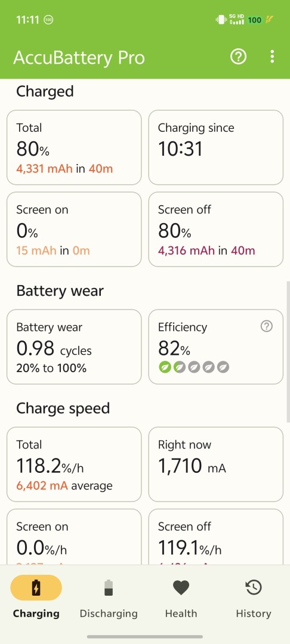Open the Charging since 10:31 card
290x644 pixels.
215,147
